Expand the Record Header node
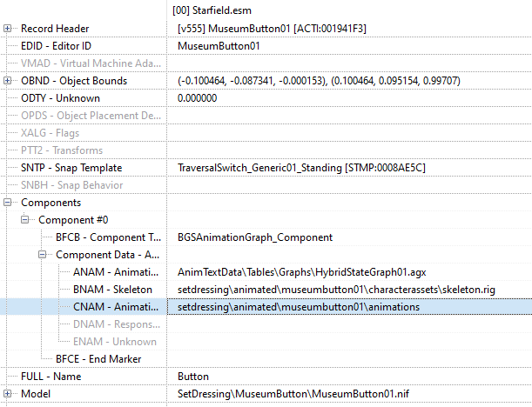The height and width of the screenshot is (407, 532). pos(8,29)
